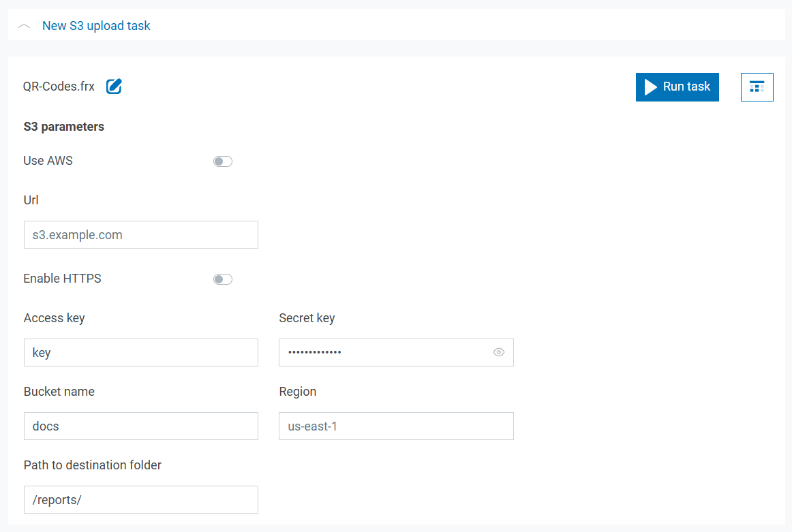This screenshot has width=792, height=532.
Task: Click the edit icon beside QR-Codes.frx
Action: click(x=114, y=87)
